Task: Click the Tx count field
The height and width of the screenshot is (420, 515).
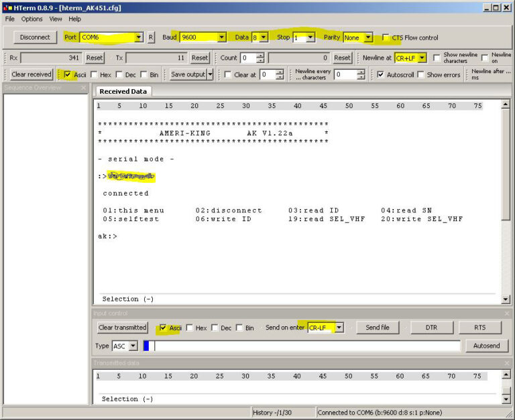Action: (x=156, y=58)
